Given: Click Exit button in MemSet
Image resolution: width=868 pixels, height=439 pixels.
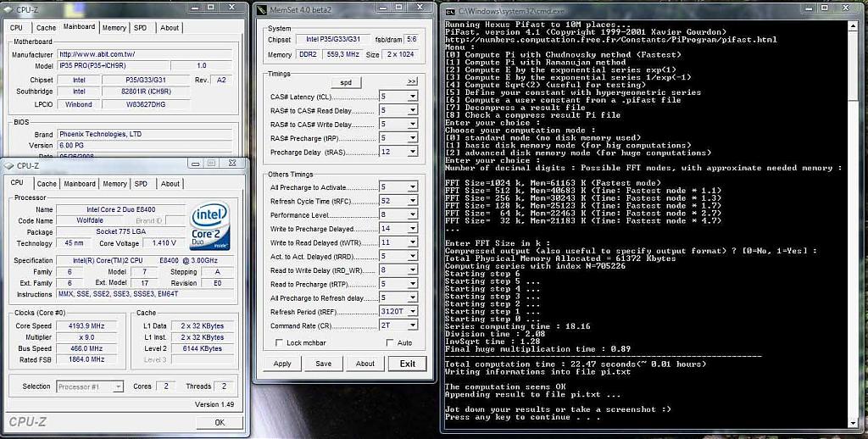Looking at the screenshot, I should tap(408, 364).
